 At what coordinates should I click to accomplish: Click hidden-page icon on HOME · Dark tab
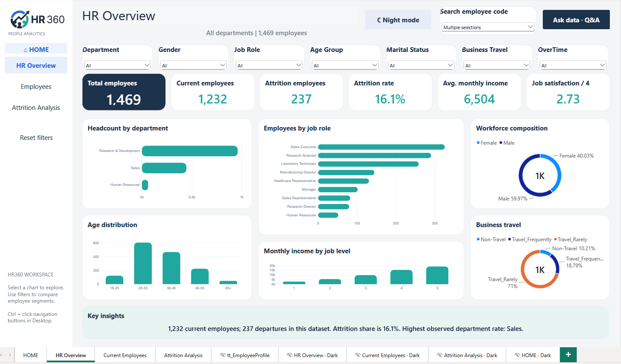coord(517,355)
